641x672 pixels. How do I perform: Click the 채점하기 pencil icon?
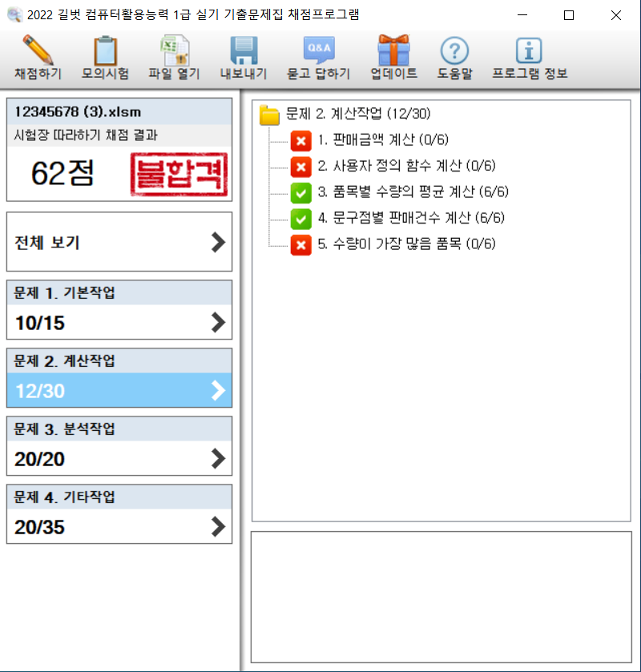[38, 50]
